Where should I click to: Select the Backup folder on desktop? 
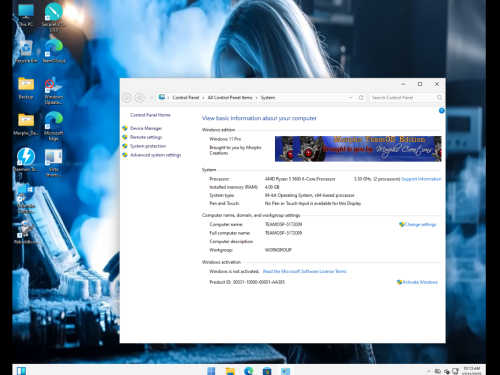tap(26, 88)
